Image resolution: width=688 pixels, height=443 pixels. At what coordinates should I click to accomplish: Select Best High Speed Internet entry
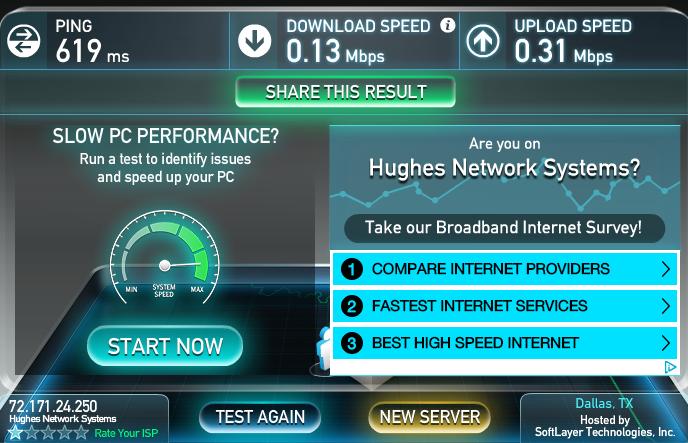505,343
